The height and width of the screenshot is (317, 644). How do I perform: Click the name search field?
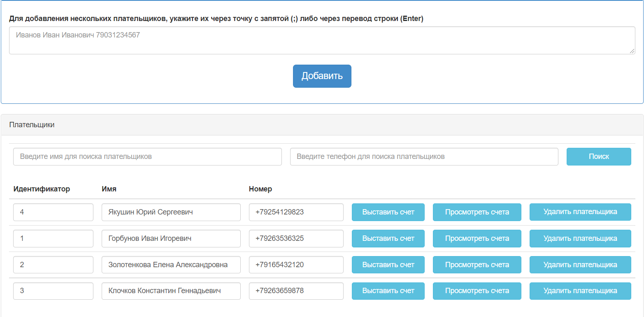click(147, 157)
